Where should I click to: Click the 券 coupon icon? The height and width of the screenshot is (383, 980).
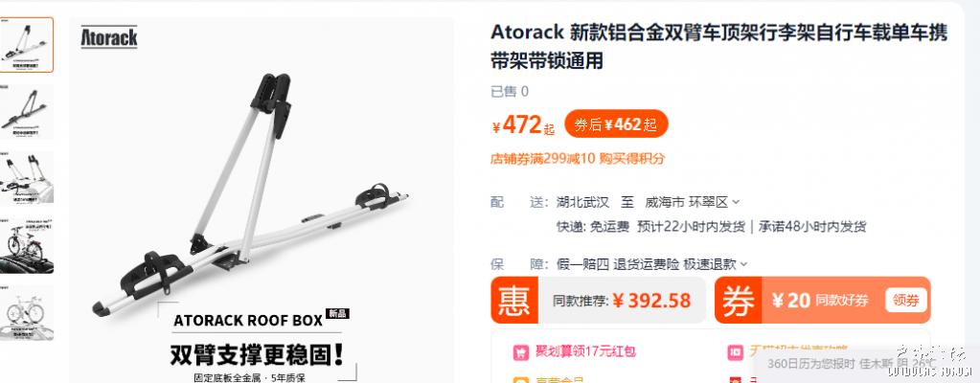(739, 300)
